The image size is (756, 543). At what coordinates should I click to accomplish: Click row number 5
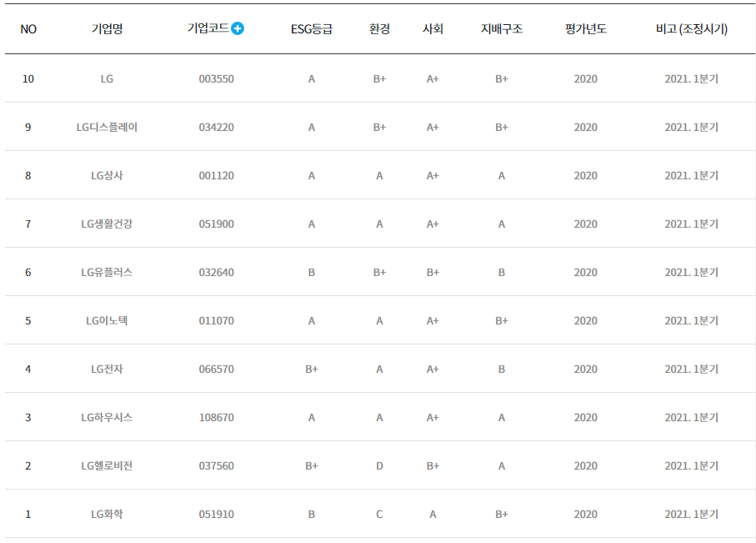28,320
